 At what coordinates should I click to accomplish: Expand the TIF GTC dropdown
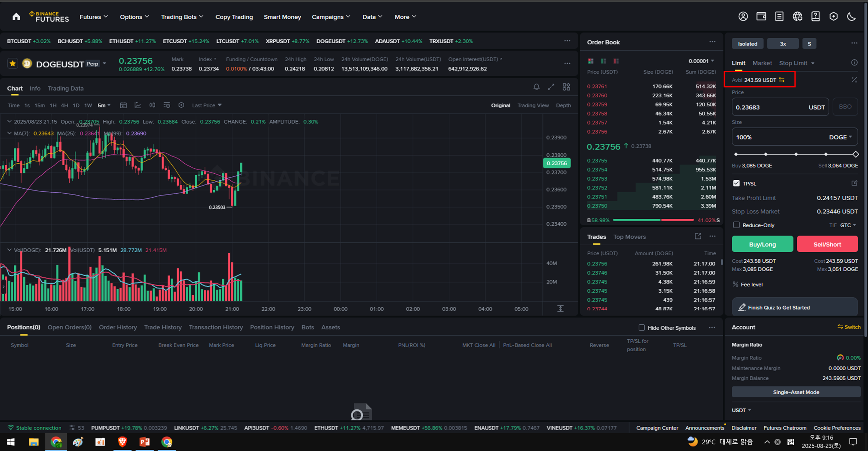pos(848,225)
